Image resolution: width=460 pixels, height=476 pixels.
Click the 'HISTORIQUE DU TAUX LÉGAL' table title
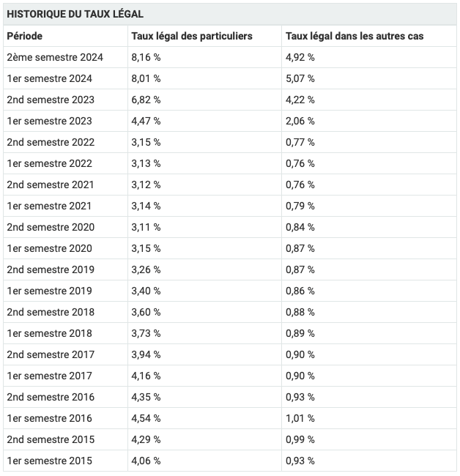(x=75, y=14)
